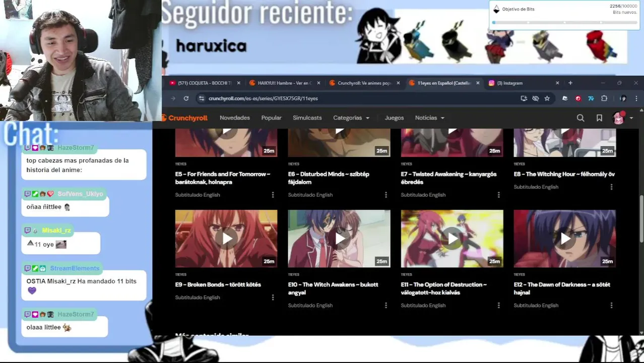Open Simulcasts menu item
Image resolution: width=644 pixels, height=363 pixels.
pos(307,118)
